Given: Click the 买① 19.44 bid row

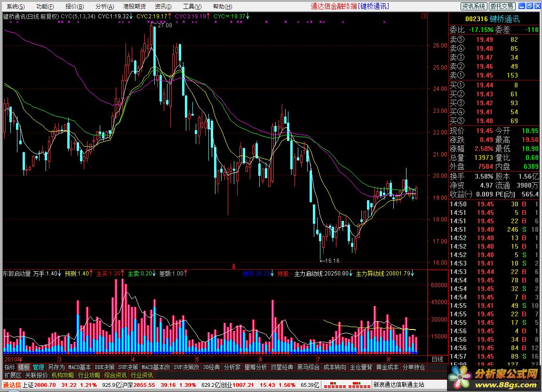Looking at the screenshot, I should pyautogui.click(x=494, y=85).
